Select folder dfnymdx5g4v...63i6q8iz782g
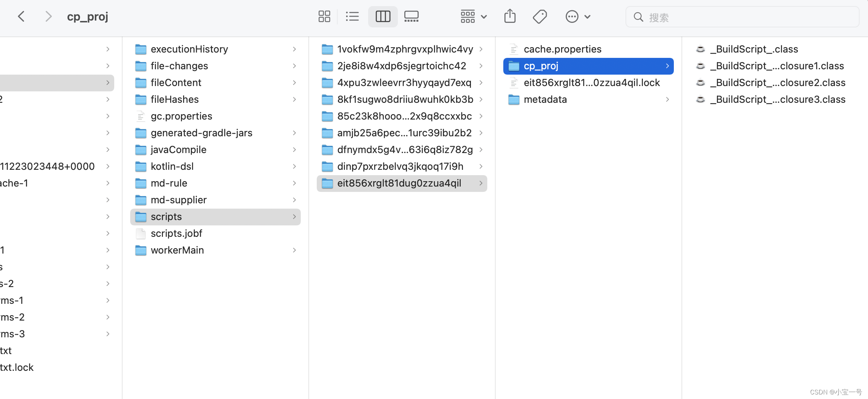Image resolution: width=868 pixels, height=399 pixels. [x=402, y=150]
